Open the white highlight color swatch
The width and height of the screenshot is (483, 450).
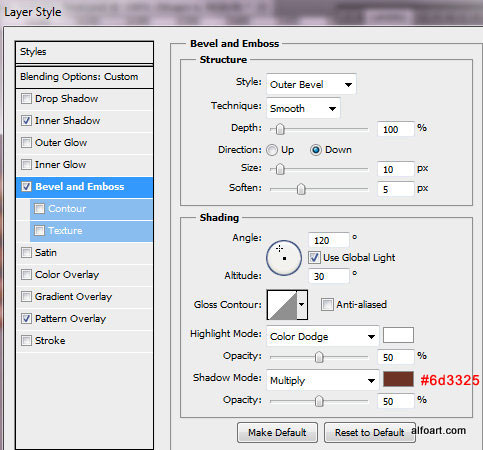pos(398,335)
